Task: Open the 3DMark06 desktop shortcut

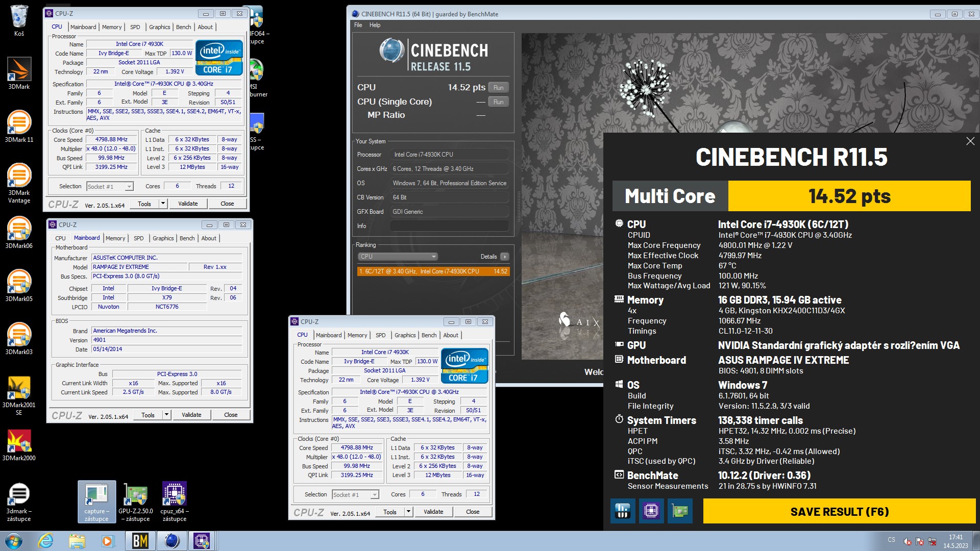Action: tap(19, 233)
